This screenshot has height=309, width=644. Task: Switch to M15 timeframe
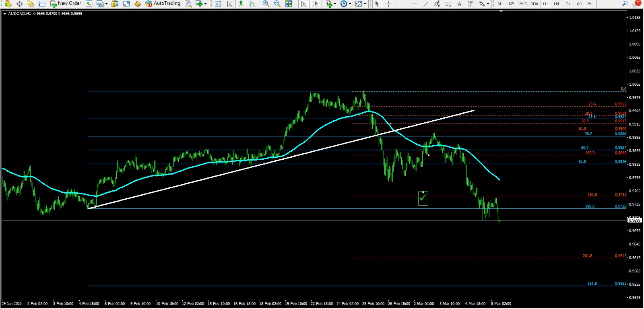(523, 4)
